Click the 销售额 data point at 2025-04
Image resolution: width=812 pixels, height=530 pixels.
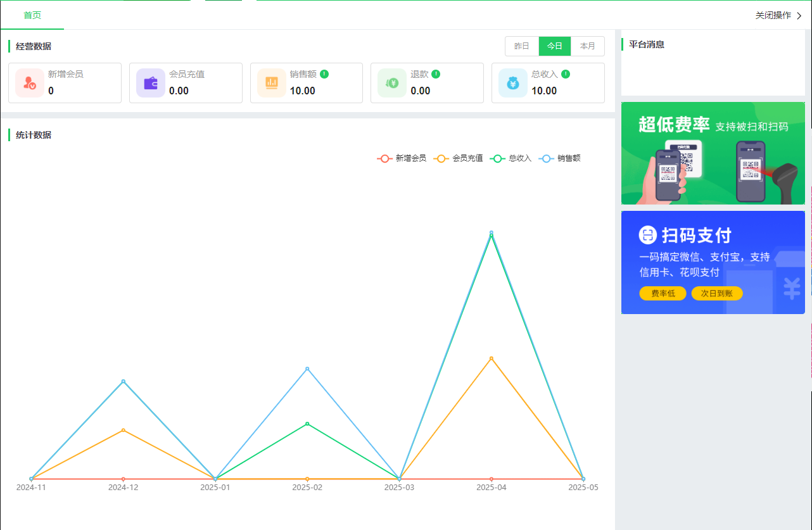(x=491, y=232)
